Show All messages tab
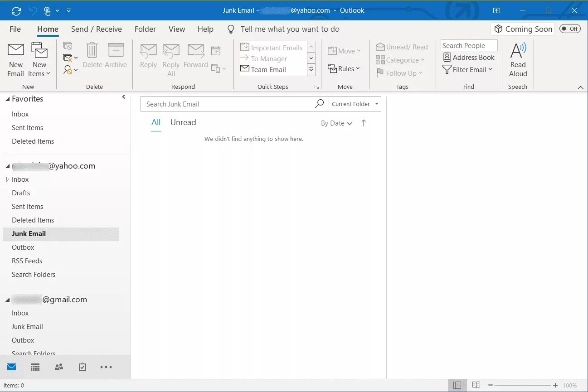588x392 pixels. pos(156,122)
